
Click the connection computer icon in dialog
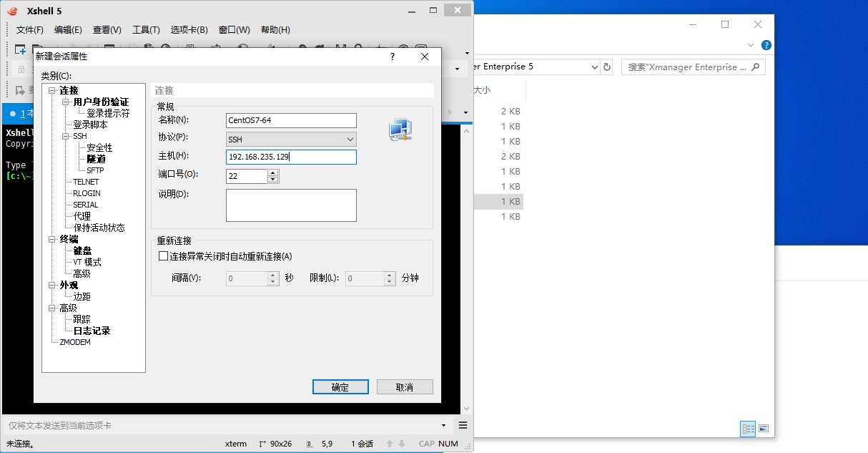(x=400, y=130)
